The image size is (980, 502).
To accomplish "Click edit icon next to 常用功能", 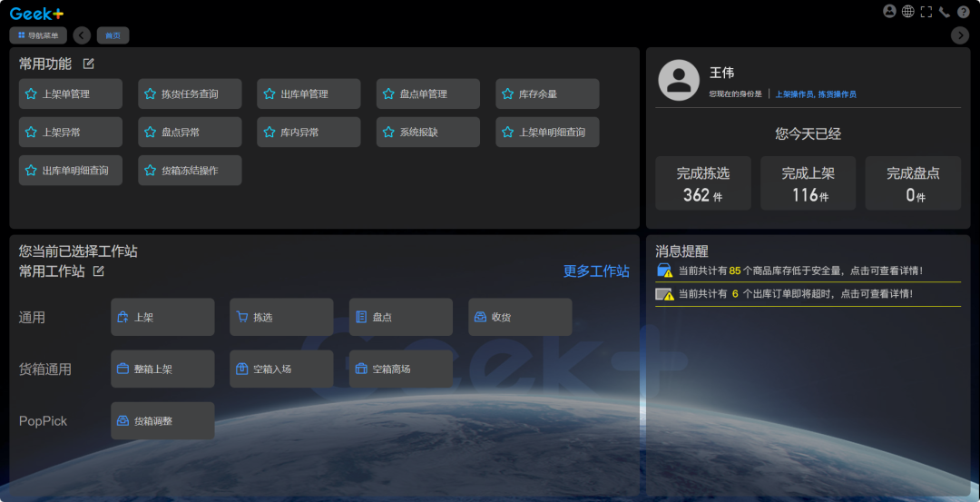I will pyautogui.click(x=89, y=64).
